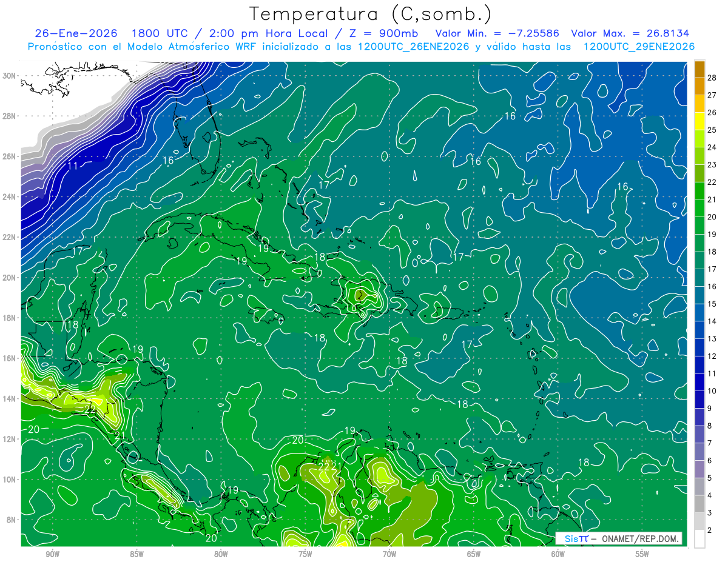The width and height of the screenshot is (728, 562).
Task: Click the "18N" latitude axis label
Action: pos(9,318)
